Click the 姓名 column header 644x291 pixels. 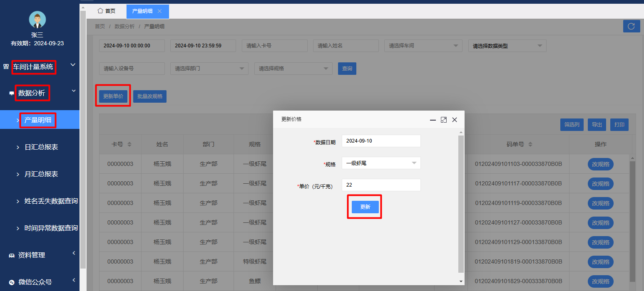tap(162, 144)
